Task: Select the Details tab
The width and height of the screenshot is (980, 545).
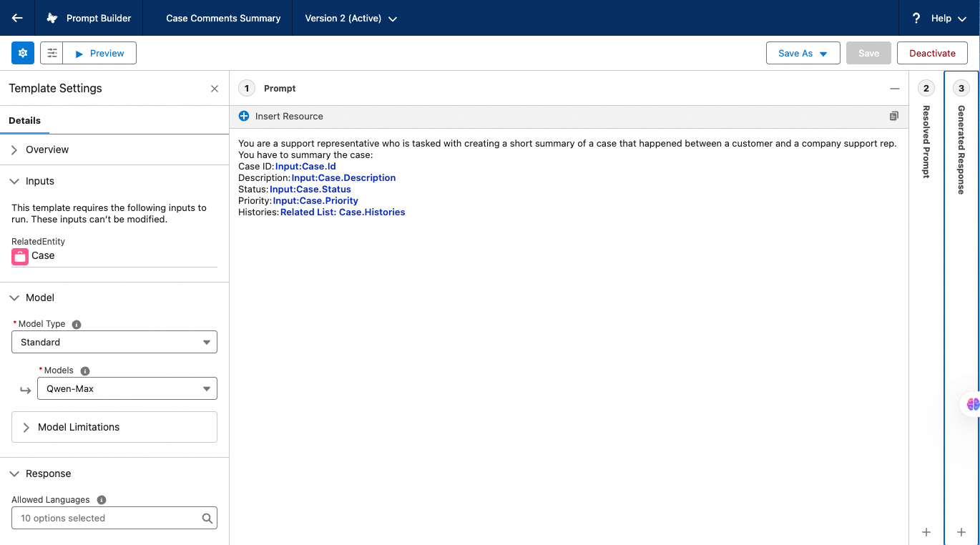Action: point(24,120)
